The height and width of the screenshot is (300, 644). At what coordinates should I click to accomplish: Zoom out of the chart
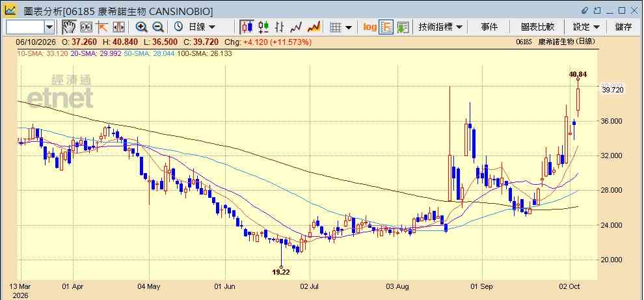[158, 27]
